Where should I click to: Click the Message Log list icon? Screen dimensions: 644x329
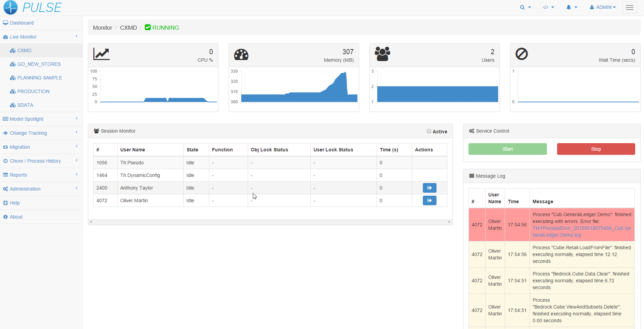point(472,176)
